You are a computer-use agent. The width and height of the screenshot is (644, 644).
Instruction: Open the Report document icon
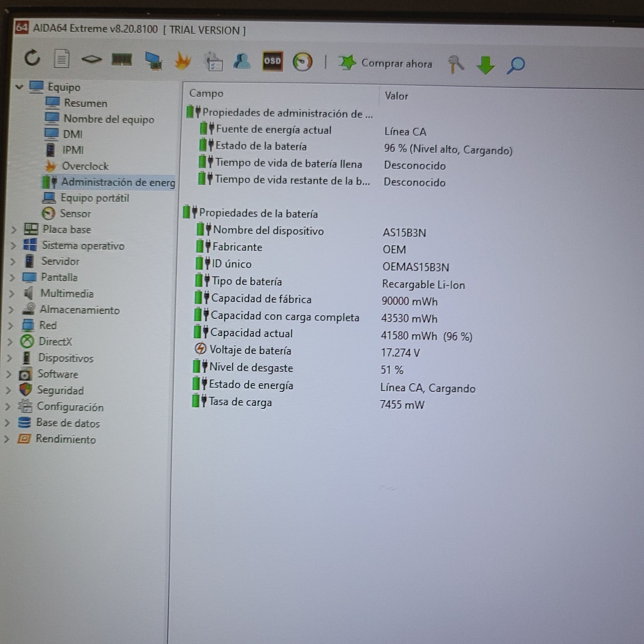62,59
